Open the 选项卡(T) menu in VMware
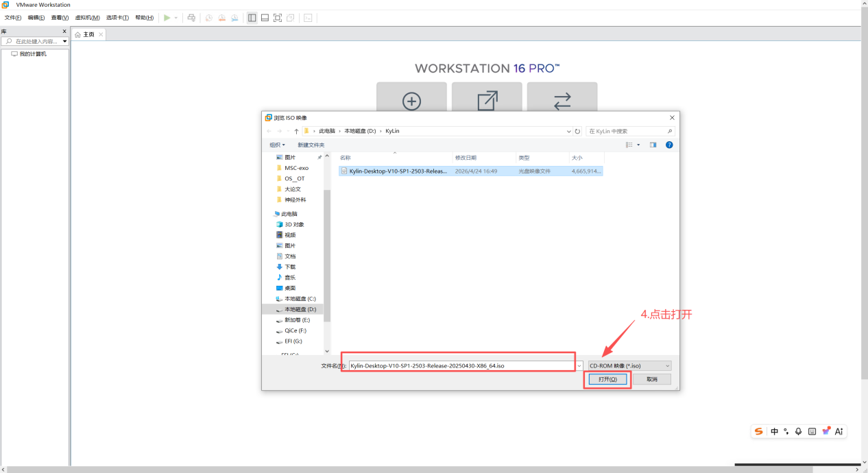Viewport: 868px width, 473px height. pos(117,18)
